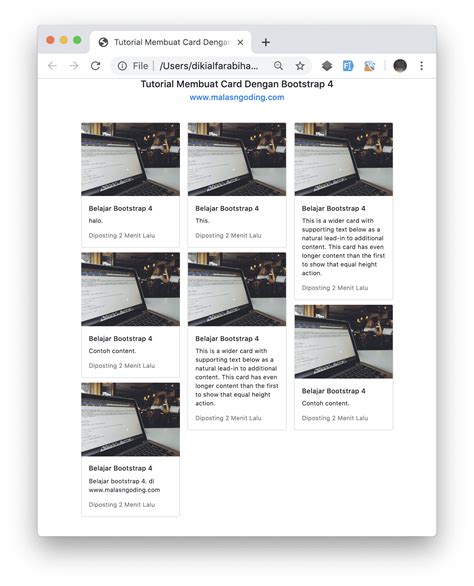Click 'Belajar bootstrap 4. di www.malasngoding.com' card text
This screenshot has height=586, width=474.
pyautogui.click(x=124, y=485)
